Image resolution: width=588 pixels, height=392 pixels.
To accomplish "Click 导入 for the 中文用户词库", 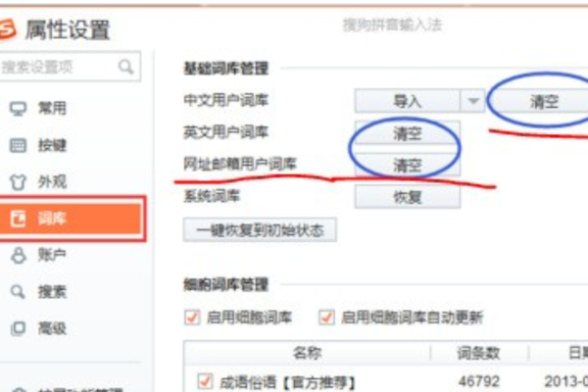I will point(408,101).
